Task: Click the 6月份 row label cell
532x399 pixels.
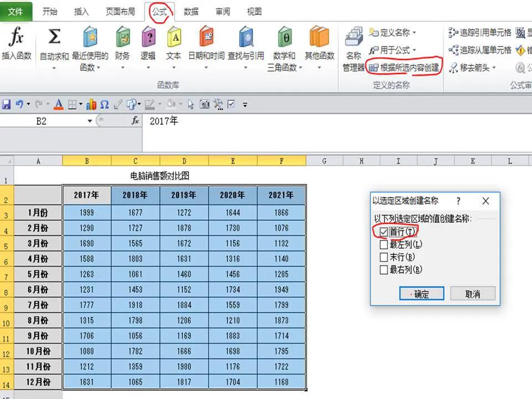Action: (38, 290)
